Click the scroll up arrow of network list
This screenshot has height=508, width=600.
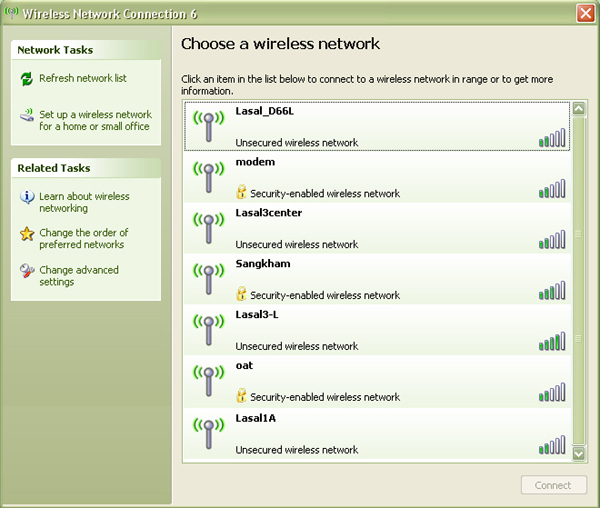coord(577,108)
